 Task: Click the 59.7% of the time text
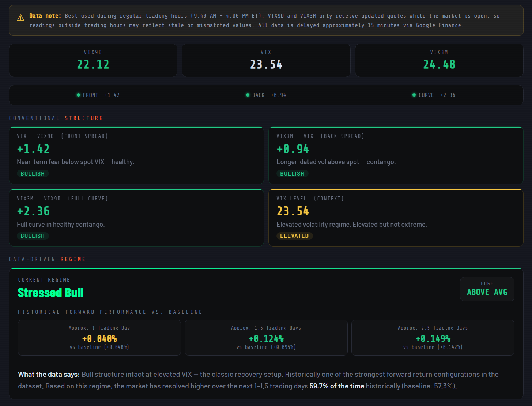(x=337, y=386)
